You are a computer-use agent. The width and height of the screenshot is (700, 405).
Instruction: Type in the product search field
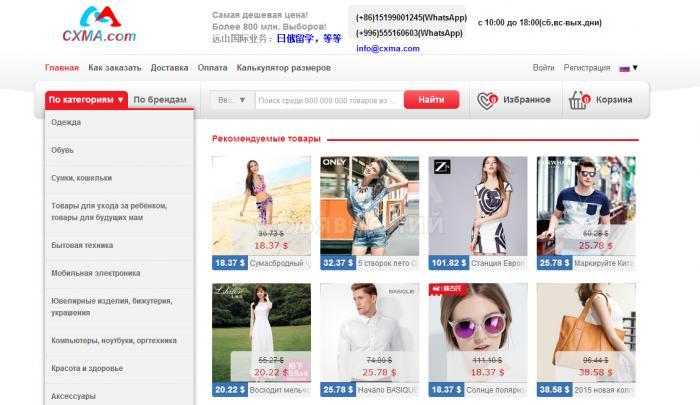(x=328, y=100)
